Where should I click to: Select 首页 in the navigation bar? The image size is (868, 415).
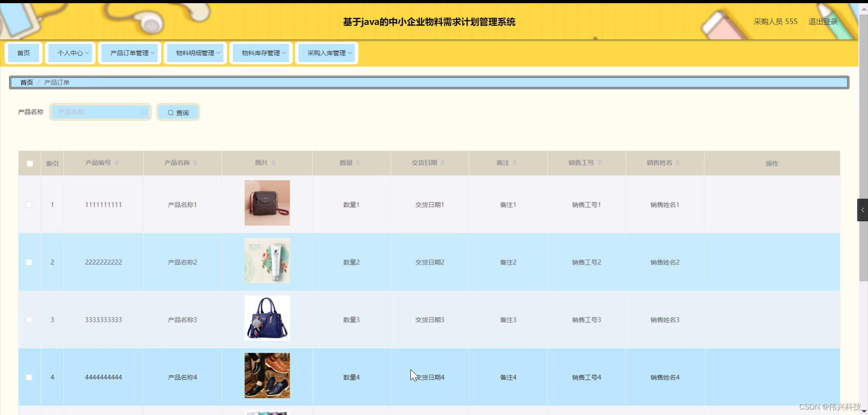pos(24,52)
